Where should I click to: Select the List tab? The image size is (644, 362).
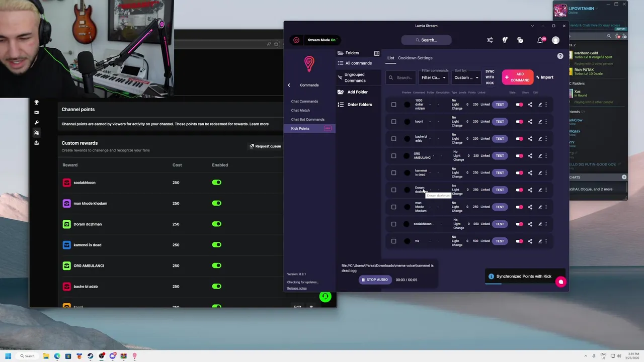pyautogui.click(x=390, y=58)
